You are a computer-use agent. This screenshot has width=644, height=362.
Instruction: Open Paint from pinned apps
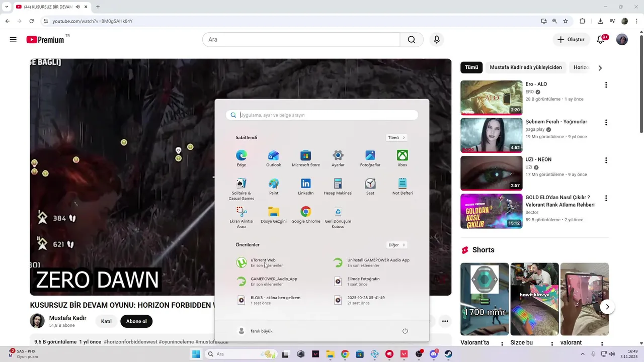click(274, 186)
